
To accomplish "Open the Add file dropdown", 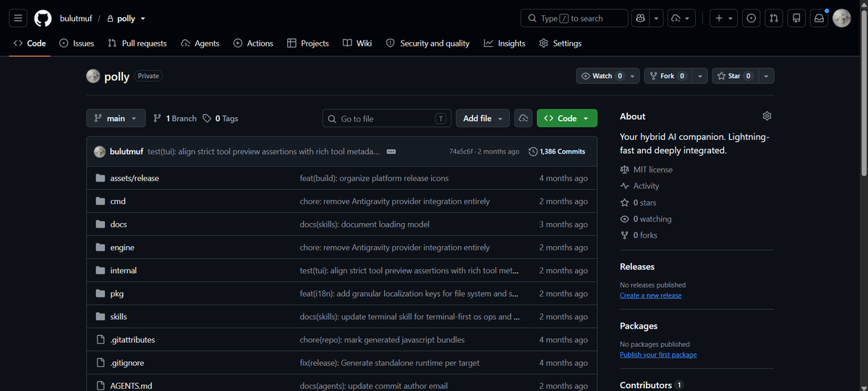I will [x=482, y=118].
